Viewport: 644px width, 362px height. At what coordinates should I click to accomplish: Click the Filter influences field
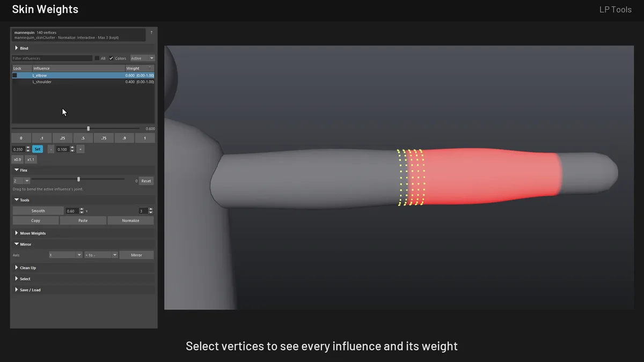(x=52, y=58)
